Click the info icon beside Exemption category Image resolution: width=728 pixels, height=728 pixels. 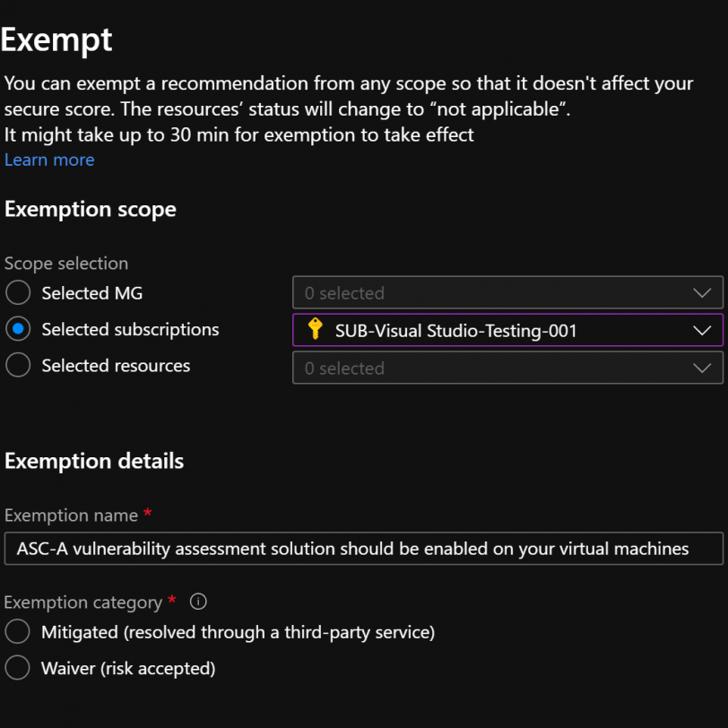point(198,602)
